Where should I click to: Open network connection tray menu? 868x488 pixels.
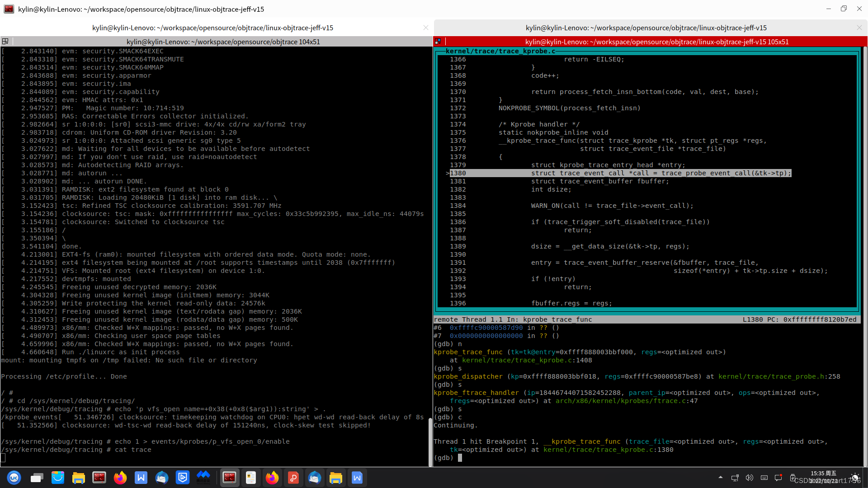(x=735, y=478)
